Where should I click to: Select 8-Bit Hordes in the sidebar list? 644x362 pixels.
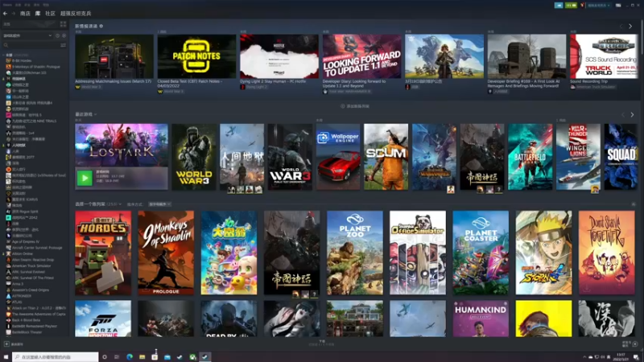click(x=22, y=60)
